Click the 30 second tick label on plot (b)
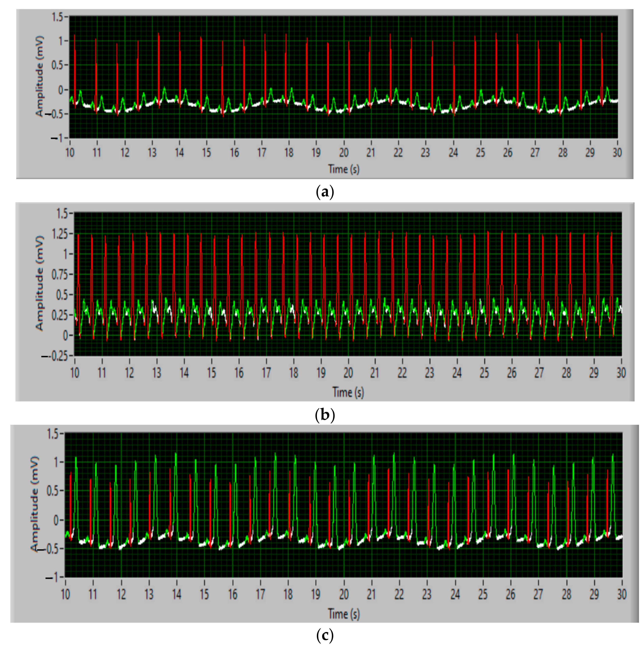Viewport: 644px width, 649px height. [x=621, y=372]
